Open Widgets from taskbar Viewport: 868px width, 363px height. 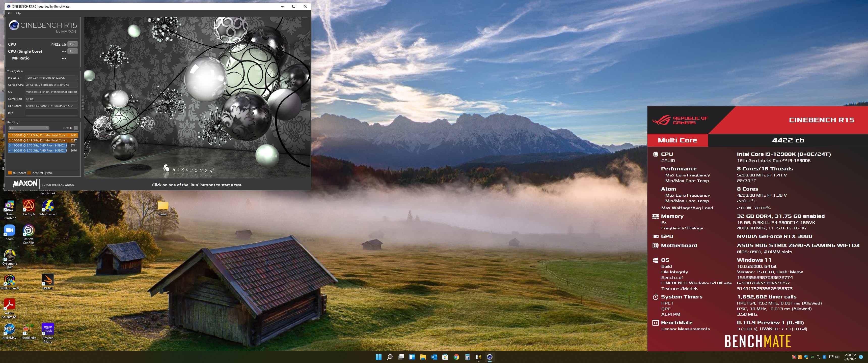(412, 357)
